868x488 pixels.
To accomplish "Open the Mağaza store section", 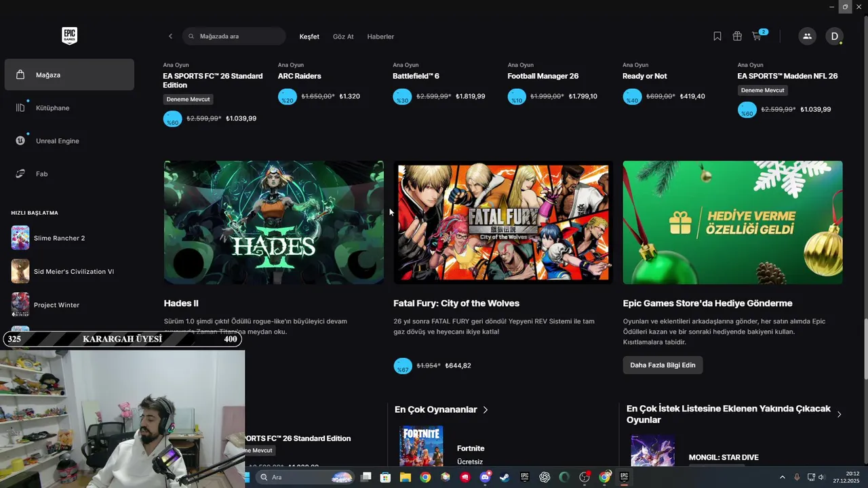I will 69,75.
